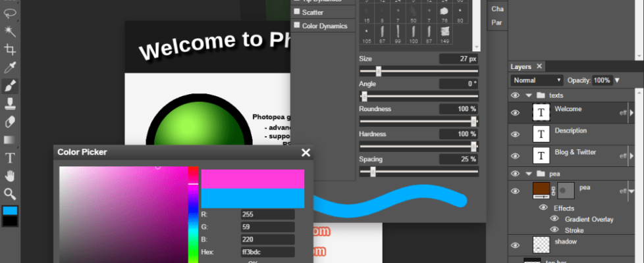Pick the brush preset labeled 100
The height and width of the screenshot is (263, 644).
[413, 34]
